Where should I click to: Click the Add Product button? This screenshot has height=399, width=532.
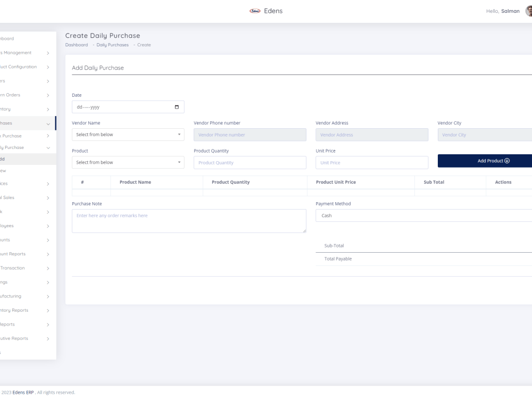(x=485, y=161)
